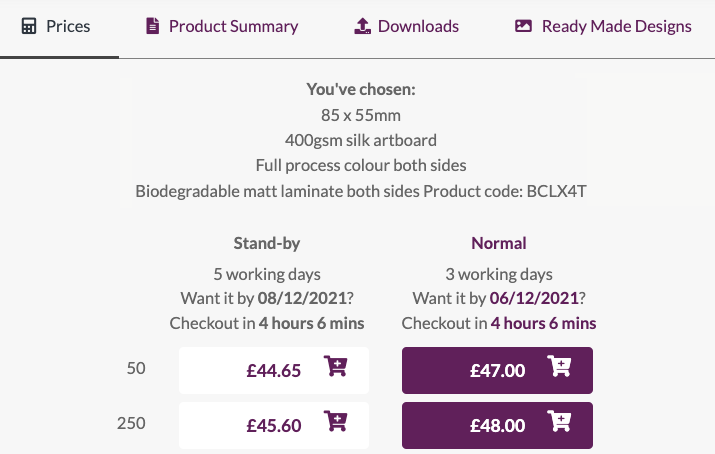The width and height of the screenshot is (715, 454).
Task: Click the upload icon beside Downloads
Action: click(x=363, y=26)
